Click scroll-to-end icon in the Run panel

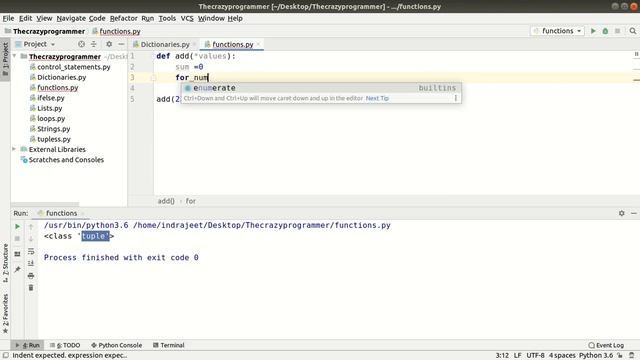pyautogui.click(x=31, y=264)
